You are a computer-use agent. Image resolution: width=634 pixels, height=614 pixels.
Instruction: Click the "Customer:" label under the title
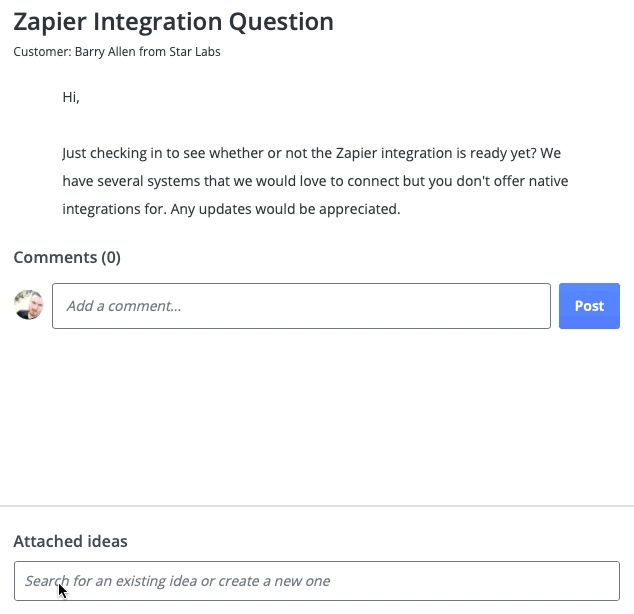point(42,52)
